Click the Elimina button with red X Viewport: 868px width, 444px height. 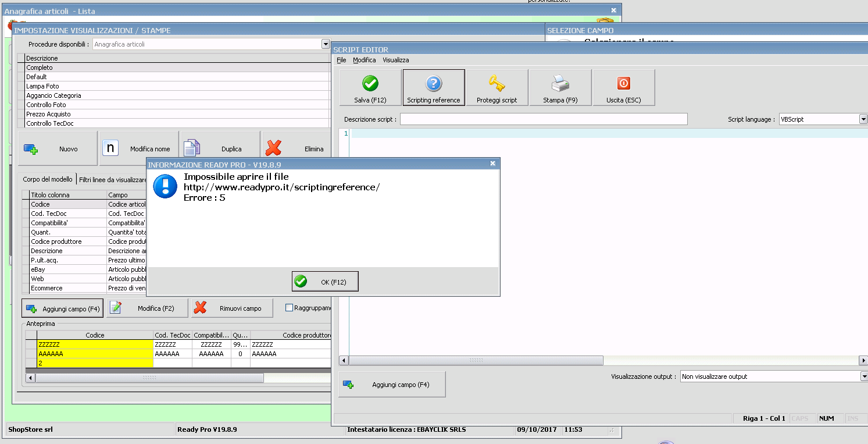click(x=297, y=149)
